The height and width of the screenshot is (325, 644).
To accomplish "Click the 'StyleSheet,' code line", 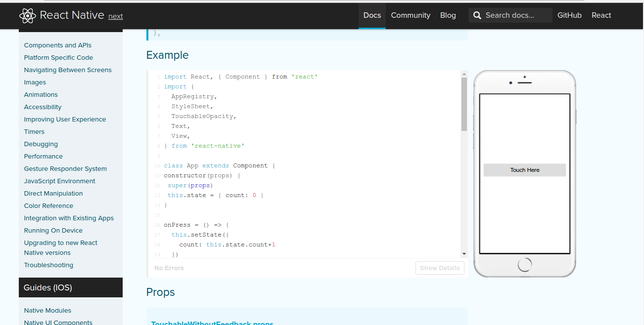I will click(x=192, y=107).
